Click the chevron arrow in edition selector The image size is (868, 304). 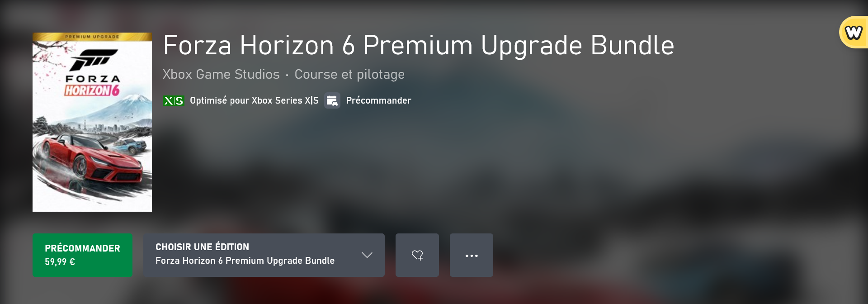[367, 255]
